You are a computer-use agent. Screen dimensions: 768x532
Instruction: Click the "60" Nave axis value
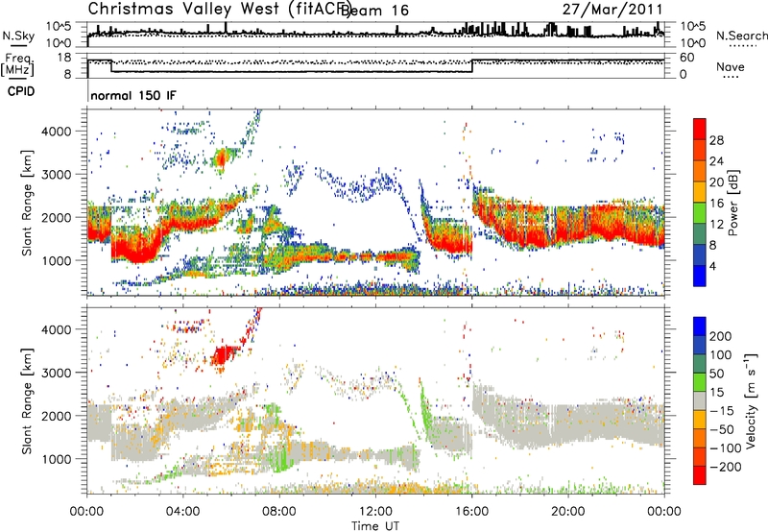tap(686, 58)
